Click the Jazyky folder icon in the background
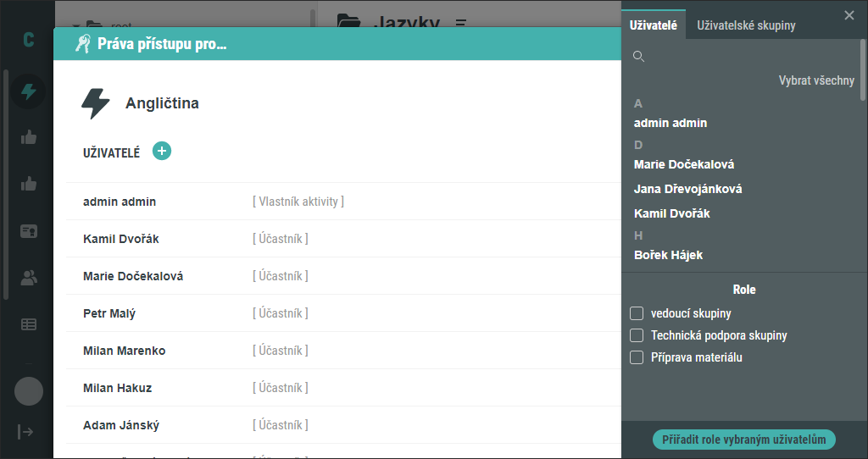Image resolution: width=868 pixels, height=459 pixels. (x=348, y=21)
